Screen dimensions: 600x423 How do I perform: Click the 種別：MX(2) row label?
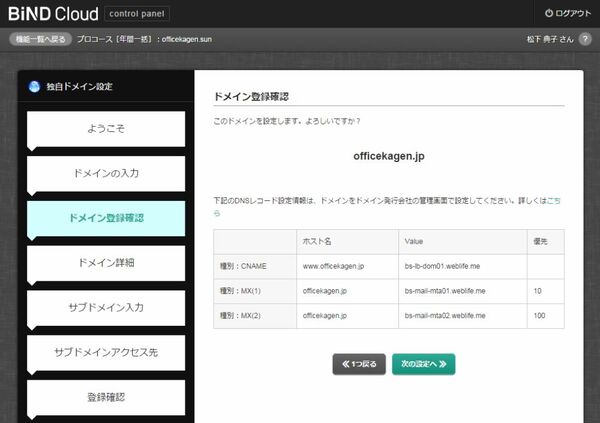tap(255, 316)
